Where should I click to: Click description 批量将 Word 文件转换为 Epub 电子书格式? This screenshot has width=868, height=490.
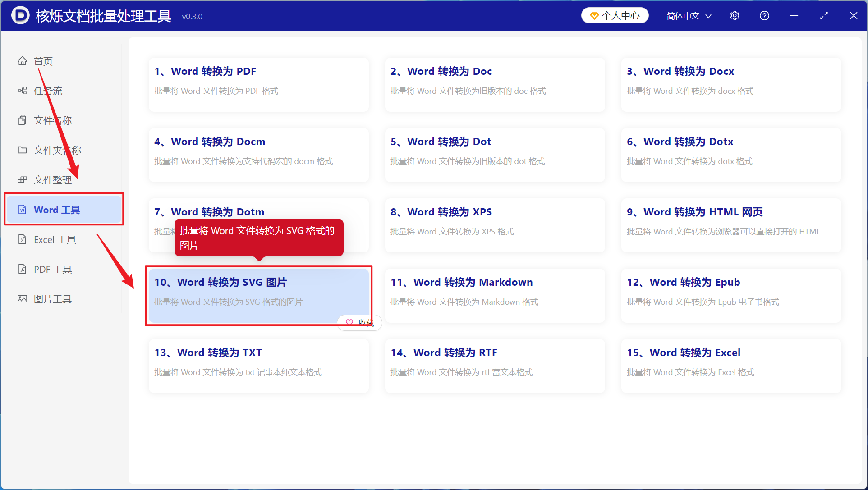click(x=703, y=302)
